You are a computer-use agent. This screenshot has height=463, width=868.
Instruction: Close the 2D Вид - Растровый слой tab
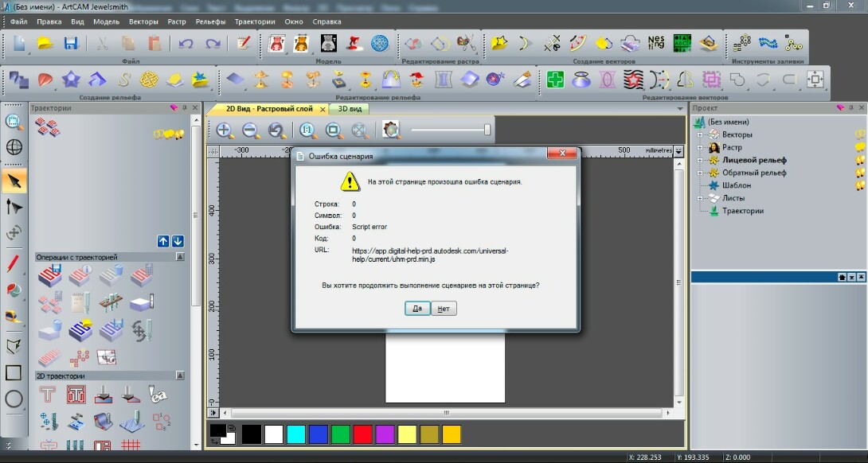[323, 110]
